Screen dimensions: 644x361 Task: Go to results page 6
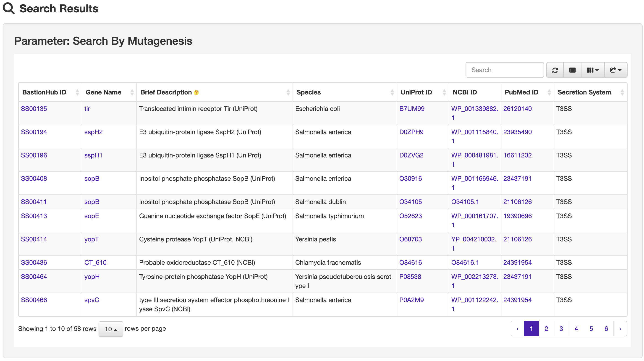tap(606, 329)
